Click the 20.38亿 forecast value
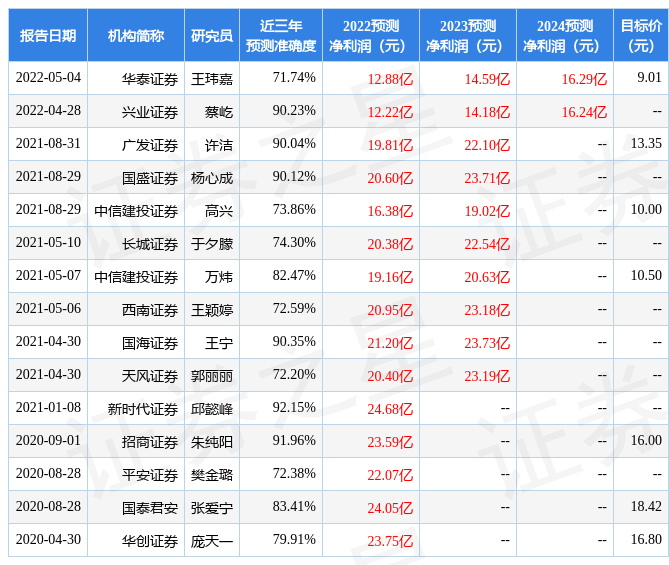The image size is (669, 565). (390, 244)
